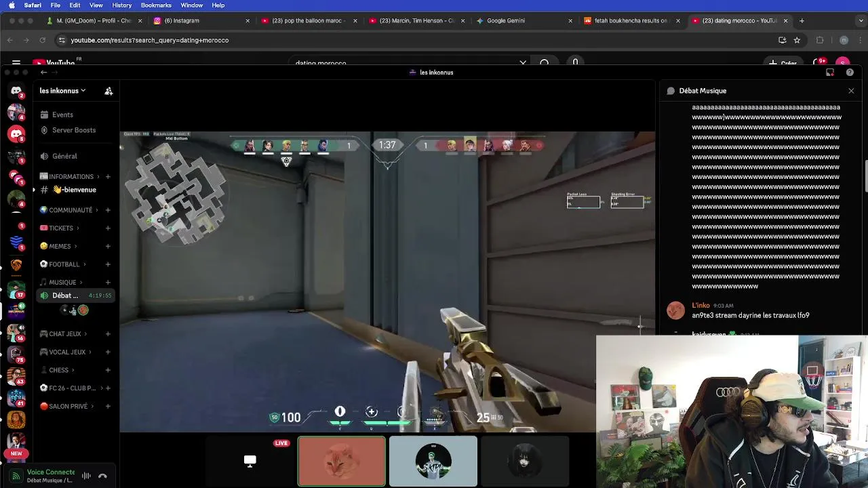868x488 pixels.
Task: Select the dark-haired avatar participant tile
Action: point(524,462)
